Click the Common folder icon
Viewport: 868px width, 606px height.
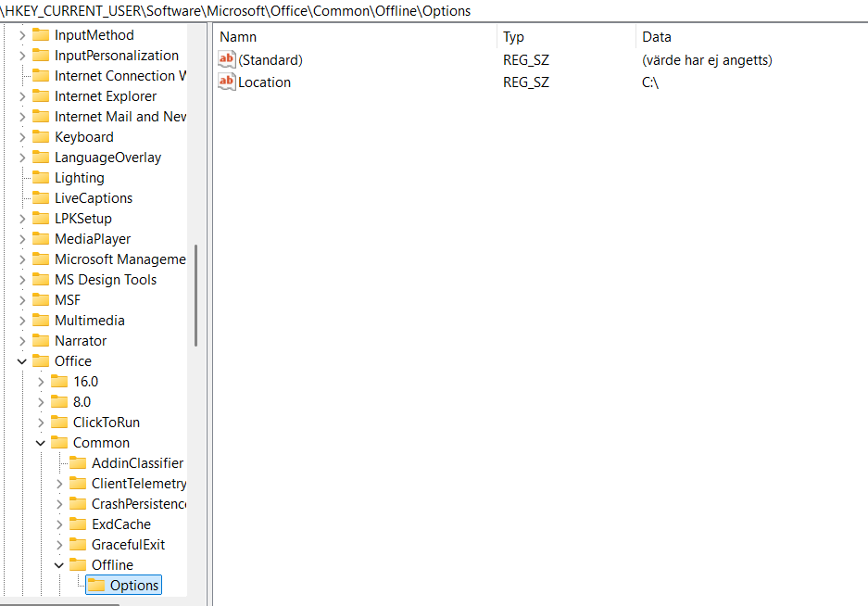[x=59, y=443]
